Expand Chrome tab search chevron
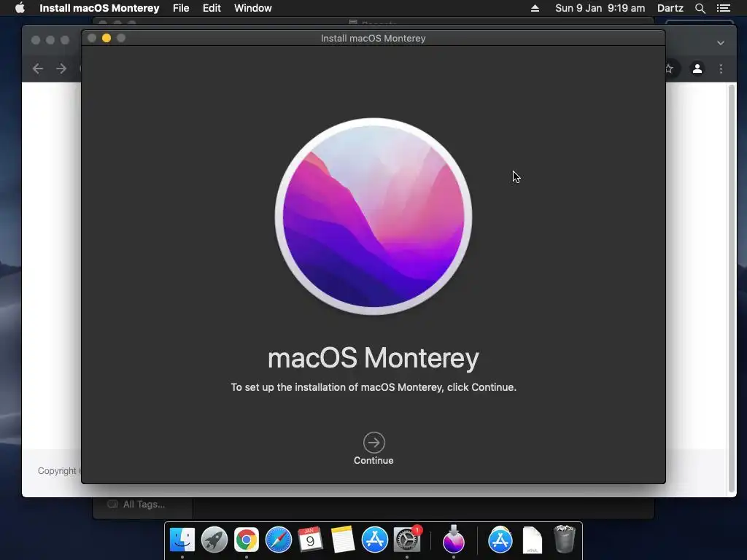 tap(720, 43)
